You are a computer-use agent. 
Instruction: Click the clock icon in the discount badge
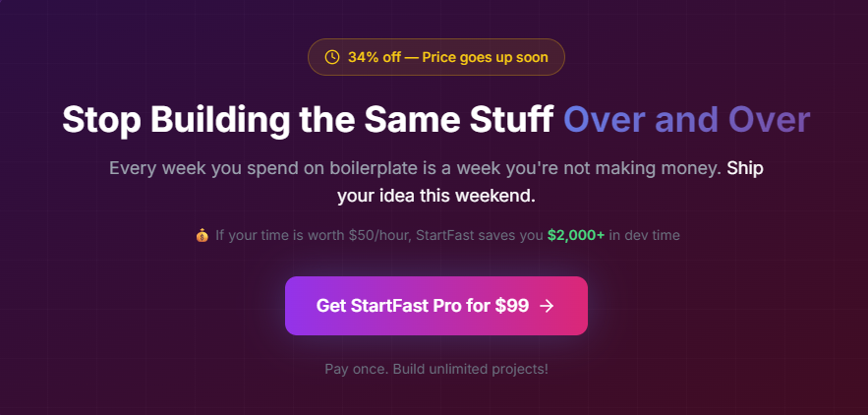pos(332,57)
